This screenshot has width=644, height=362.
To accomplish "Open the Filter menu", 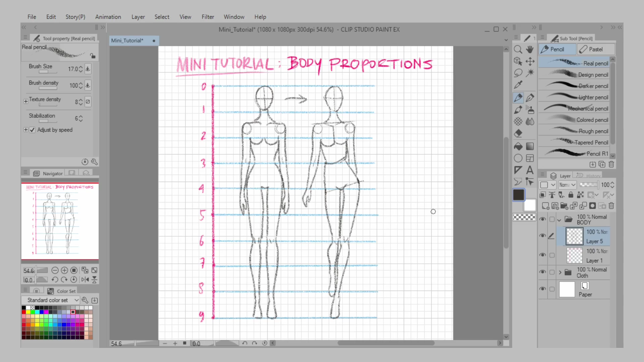I will point(208,17).
